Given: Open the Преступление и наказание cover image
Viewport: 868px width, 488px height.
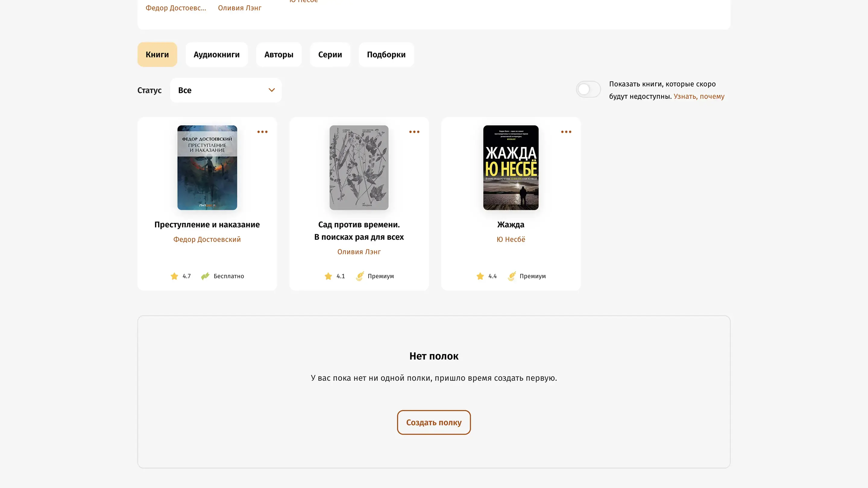Looking at the screenshot, I should 207,168.
